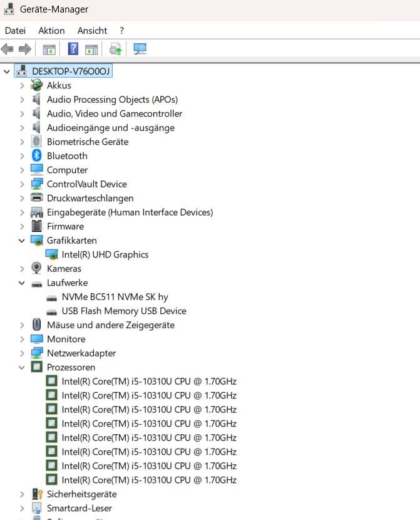The height and width of the screenshot is (520, 420).
Task: Collapse the Laufwerke category
Action: coord(22,283)
